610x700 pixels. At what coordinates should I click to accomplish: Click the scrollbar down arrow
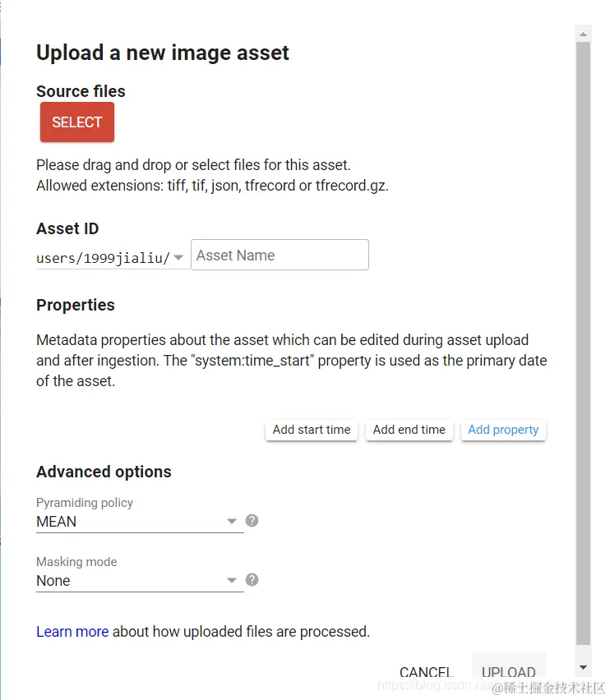tap(583, 667)
